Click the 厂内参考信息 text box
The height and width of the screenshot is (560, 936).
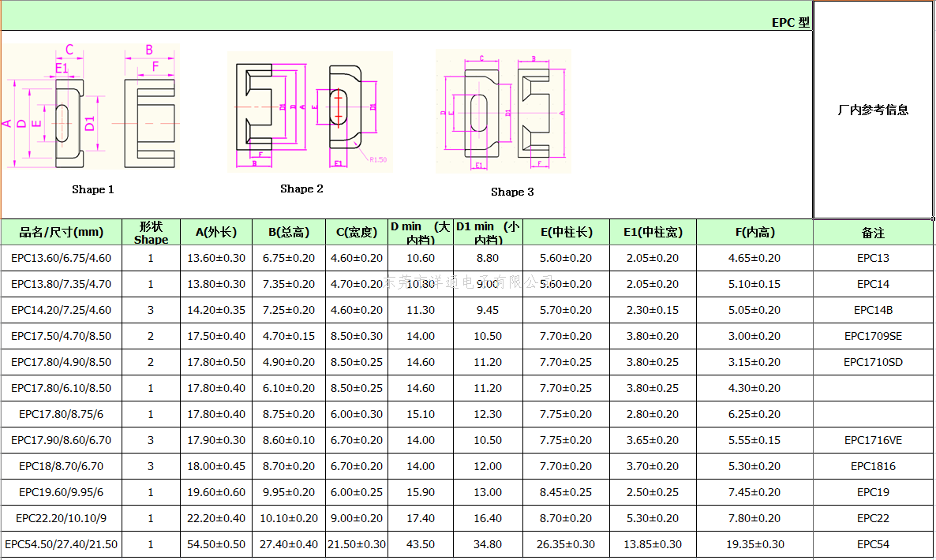[873, 110]
